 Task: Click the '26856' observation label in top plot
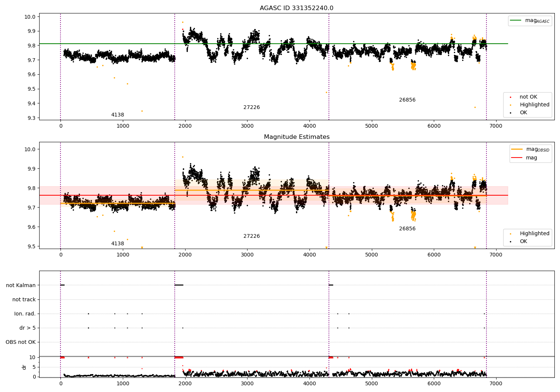[x=407, y=100]
